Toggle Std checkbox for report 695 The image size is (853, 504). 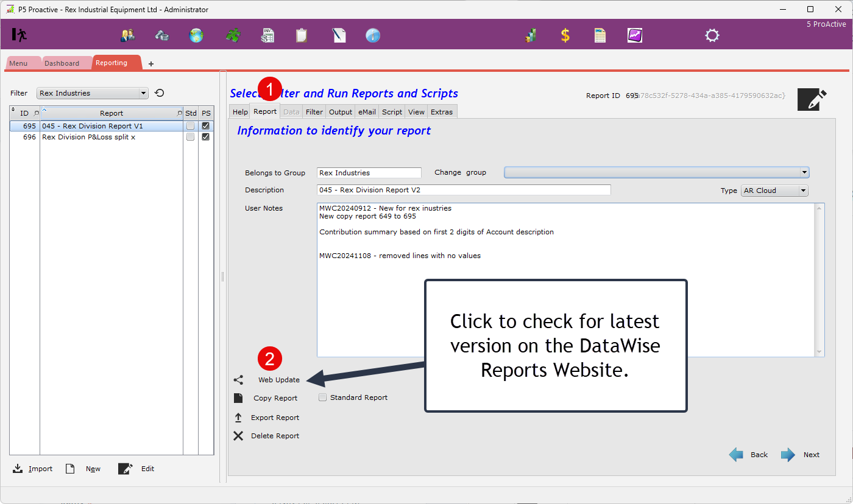coord(191,126)
